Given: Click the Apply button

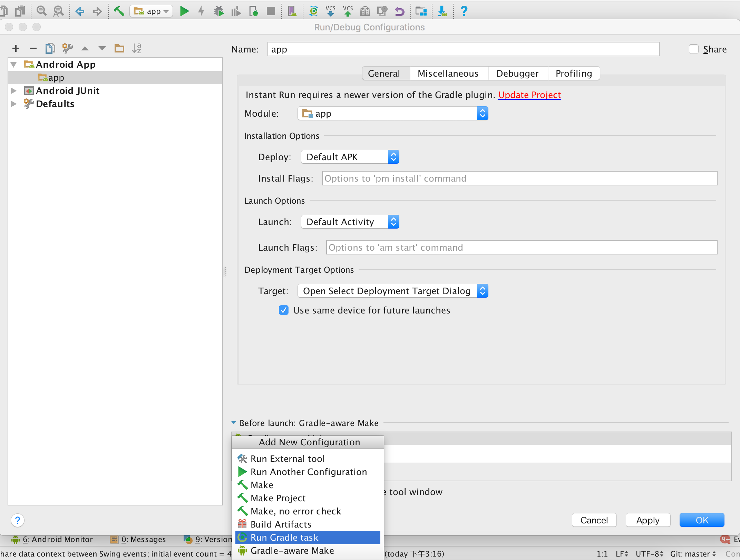Looking at the screenshot, I should (647, 520).
